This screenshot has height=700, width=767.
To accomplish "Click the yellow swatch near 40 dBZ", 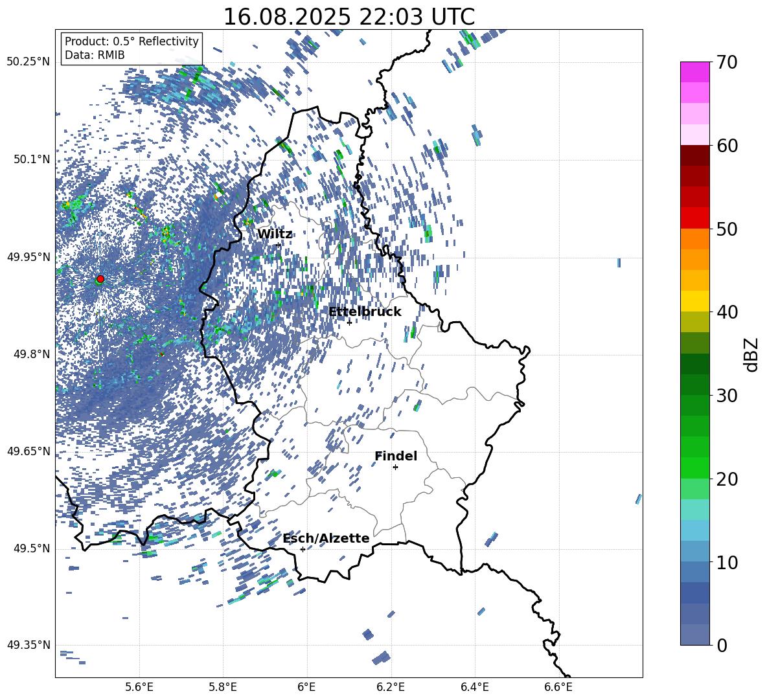I will click(x=695, y=301).
